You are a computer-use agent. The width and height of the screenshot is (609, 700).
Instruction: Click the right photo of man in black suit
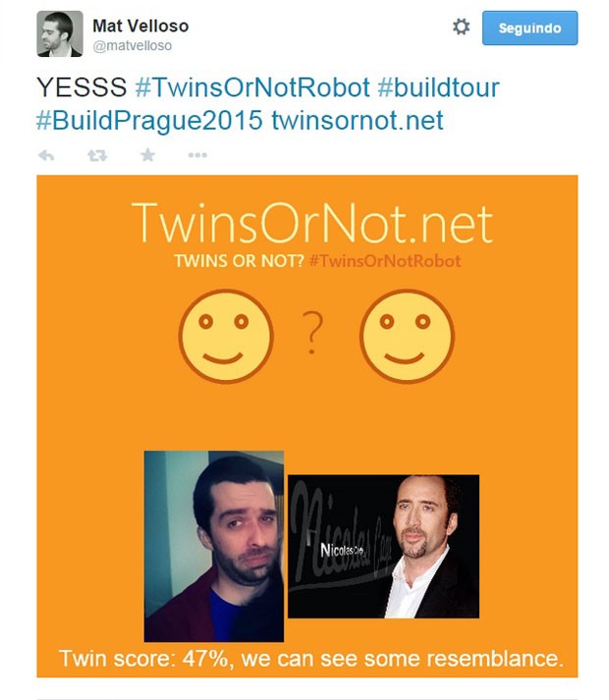coord(383,547)
